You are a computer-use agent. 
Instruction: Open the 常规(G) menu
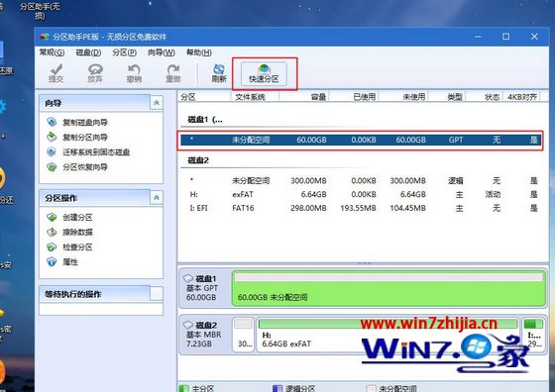click(x=52, y=52)
